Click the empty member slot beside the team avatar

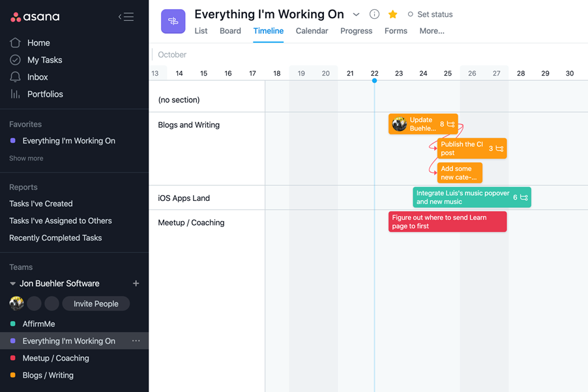(34, 303)
